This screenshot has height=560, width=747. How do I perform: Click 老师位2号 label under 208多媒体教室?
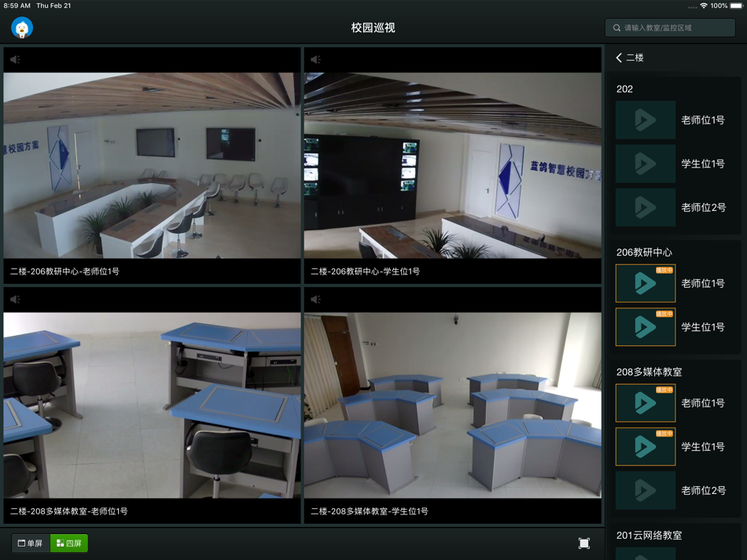pos(704,491)
